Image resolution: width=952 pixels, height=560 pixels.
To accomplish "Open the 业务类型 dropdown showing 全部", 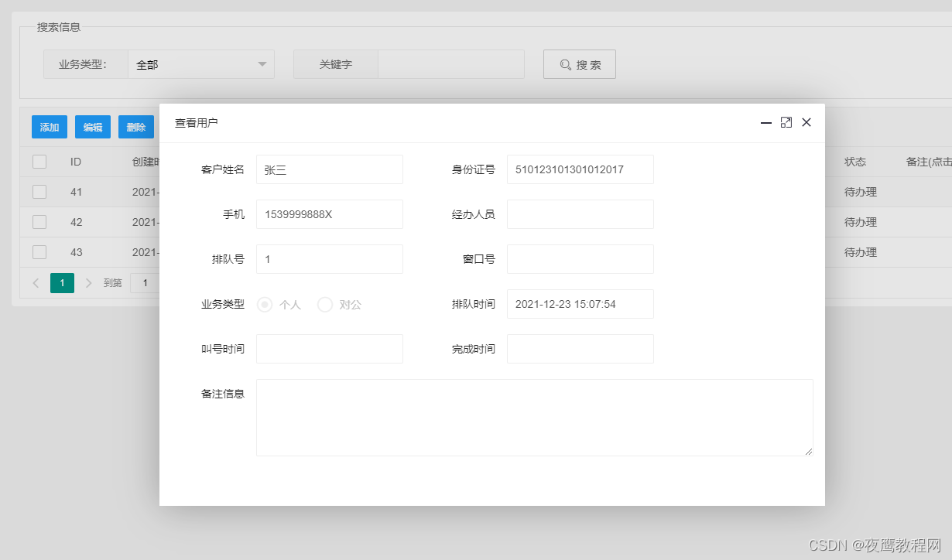I will coord(201,64).
